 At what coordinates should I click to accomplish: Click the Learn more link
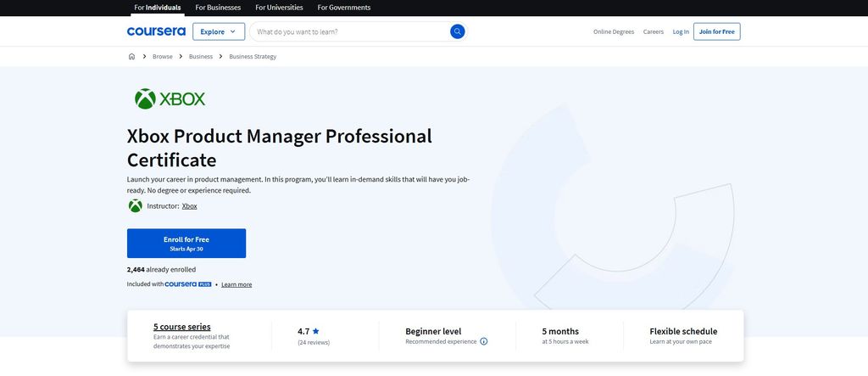click(236, 284)
